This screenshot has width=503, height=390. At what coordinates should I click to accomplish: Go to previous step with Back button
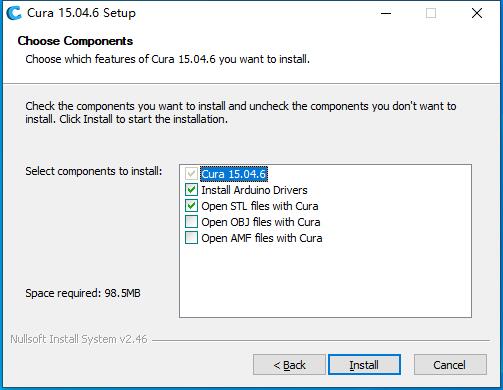289,365
